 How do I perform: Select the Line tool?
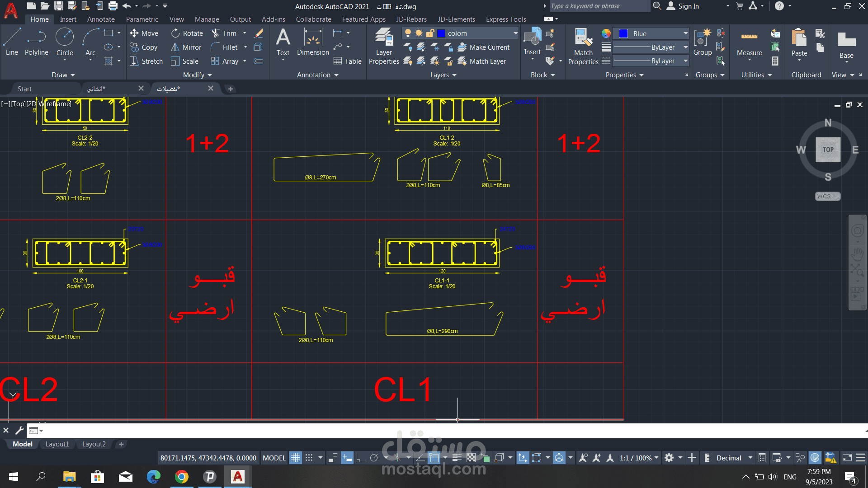[x=12, y=42]
